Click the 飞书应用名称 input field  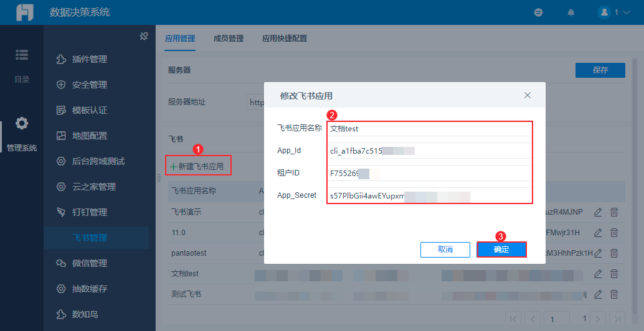(x=430, y=128)
